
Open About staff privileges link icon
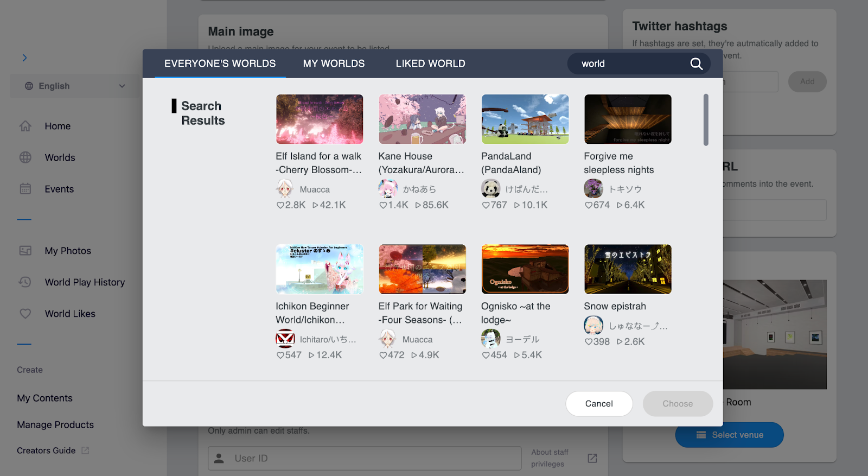[x=592, y=458]
